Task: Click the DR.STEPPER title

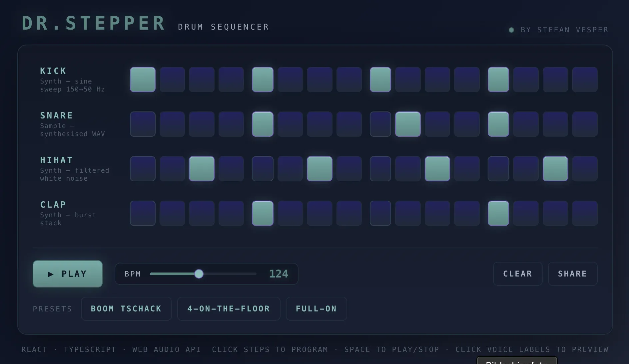Action: tap(94, 23)
